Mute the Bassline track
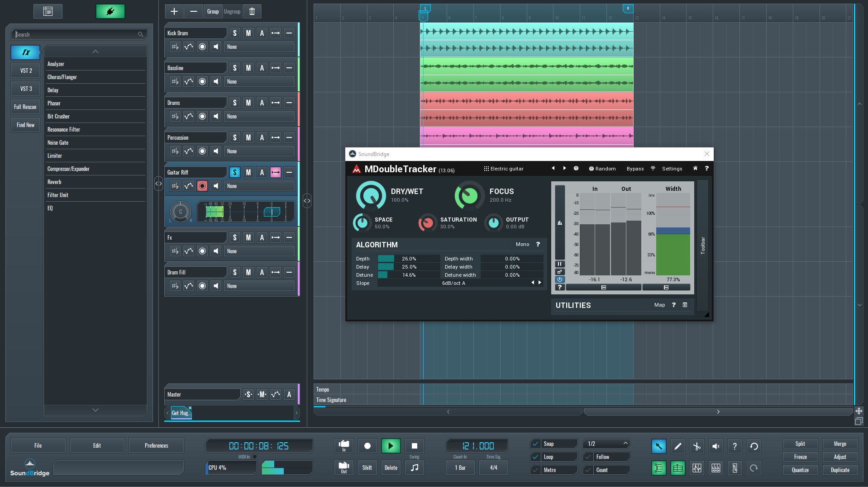Viewport: 868px width, 487px height. pyautogui.click(x=248, y=68)
